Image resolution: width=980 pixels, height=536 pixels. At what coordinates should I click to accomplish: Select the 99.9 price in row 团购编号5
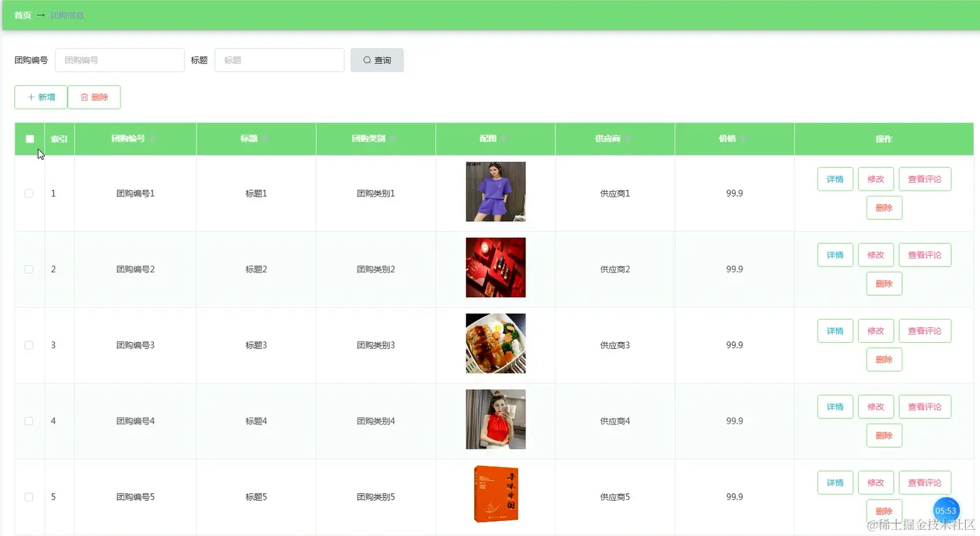(x=734, y=497)
